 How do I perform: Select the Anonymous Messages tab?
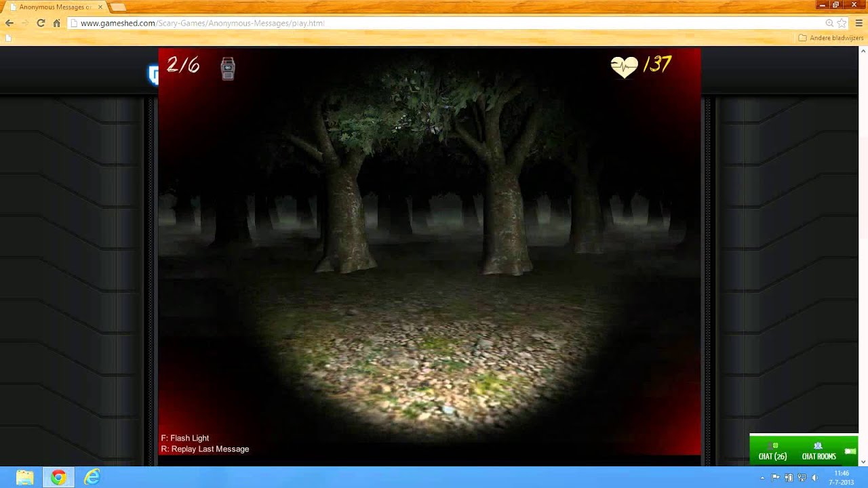56,7
